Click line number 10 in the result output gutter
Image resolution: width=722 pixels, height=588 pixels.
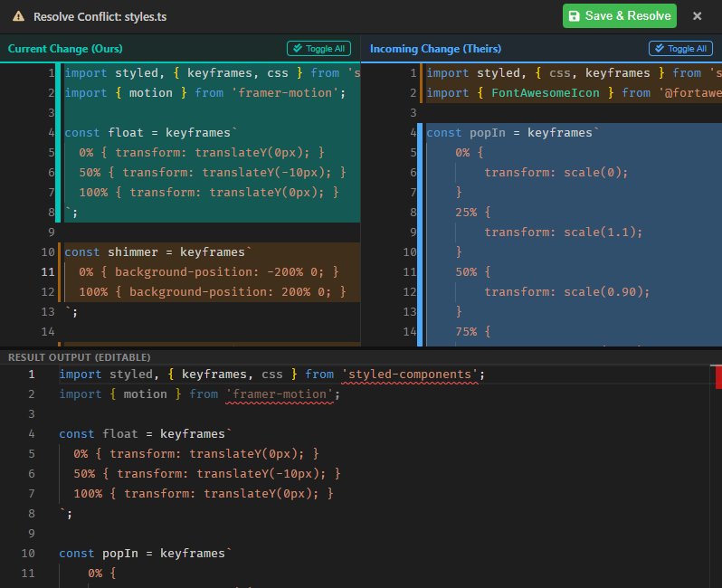click(28, 554)
